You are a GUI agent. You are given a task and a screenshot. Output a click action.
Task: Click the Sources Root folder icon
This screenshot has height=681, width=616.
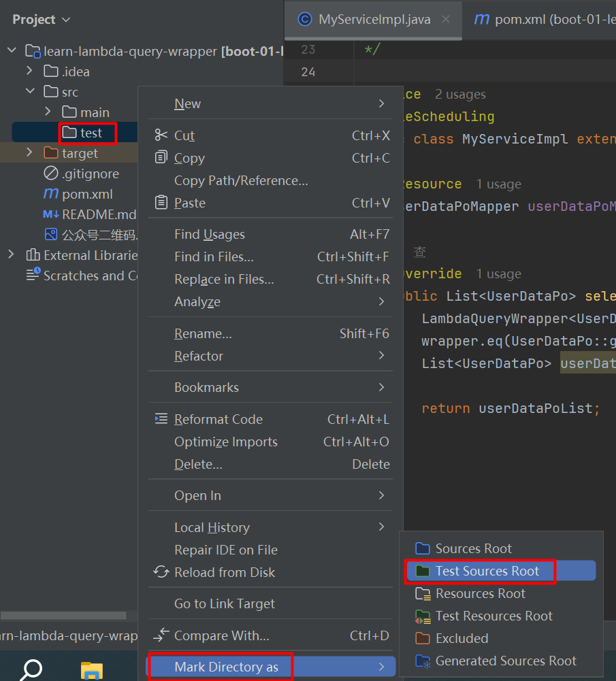[x=423, y=548]
